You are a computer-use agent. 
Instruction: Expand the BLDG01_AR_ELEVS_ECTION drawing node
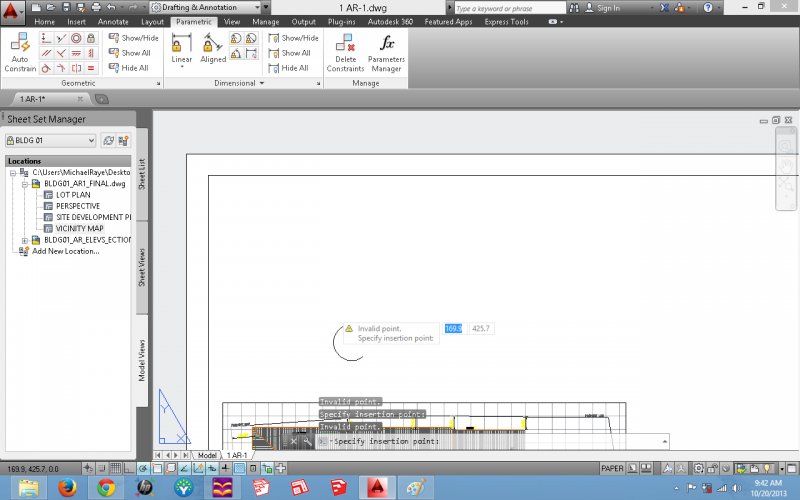(x=25, y=240)
